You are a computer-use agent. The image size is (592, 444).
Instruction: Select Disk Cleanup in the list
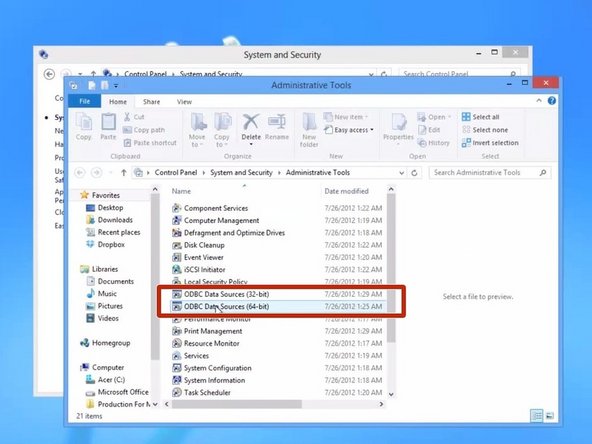[x=198, y=245]
